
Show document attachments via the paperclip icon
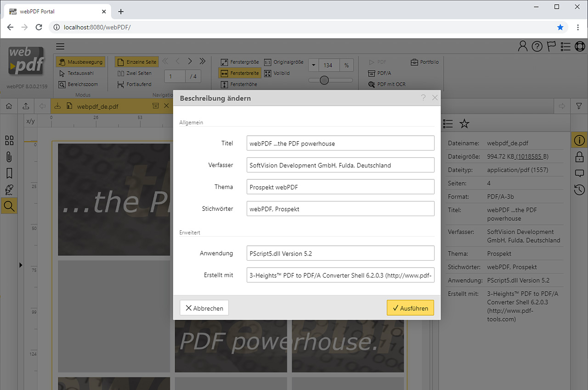9,156
